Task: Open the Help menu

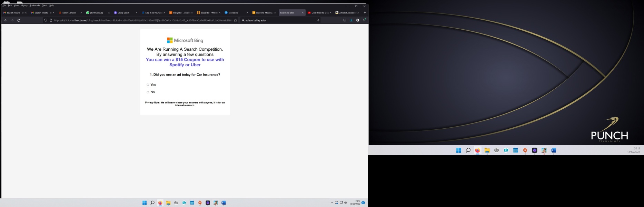Action: pos(52,6)
